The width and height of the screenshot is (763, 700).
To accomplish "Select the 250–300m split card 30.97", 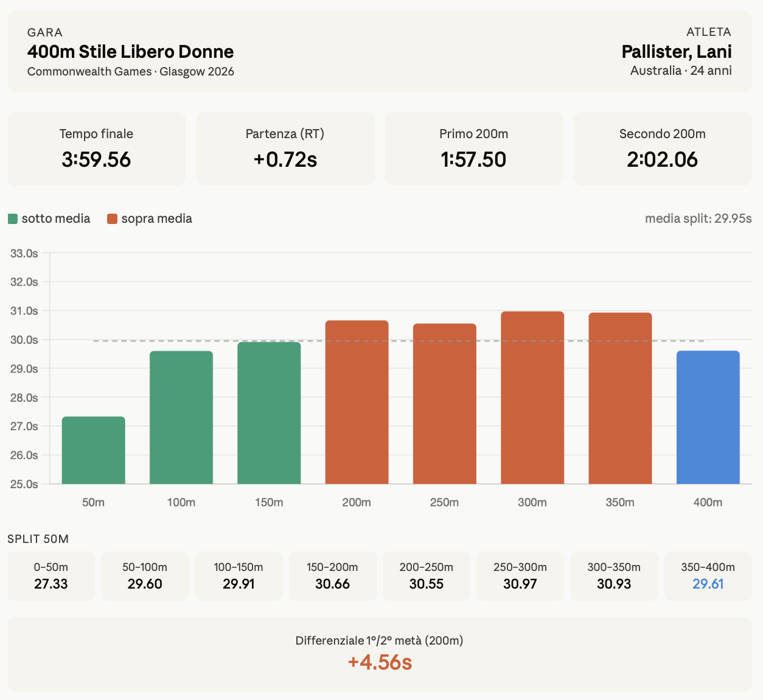I will 520,576.
